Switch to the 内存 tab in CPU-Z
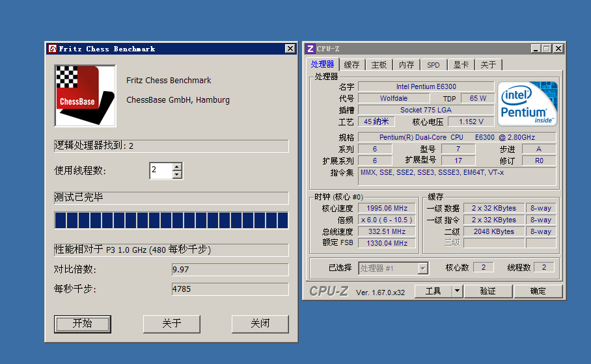 (406, 65)
